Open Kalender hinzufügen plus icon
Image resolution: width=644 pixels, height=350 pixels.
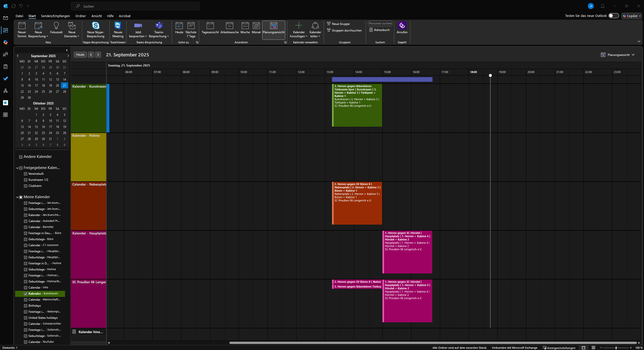[299, 26]
